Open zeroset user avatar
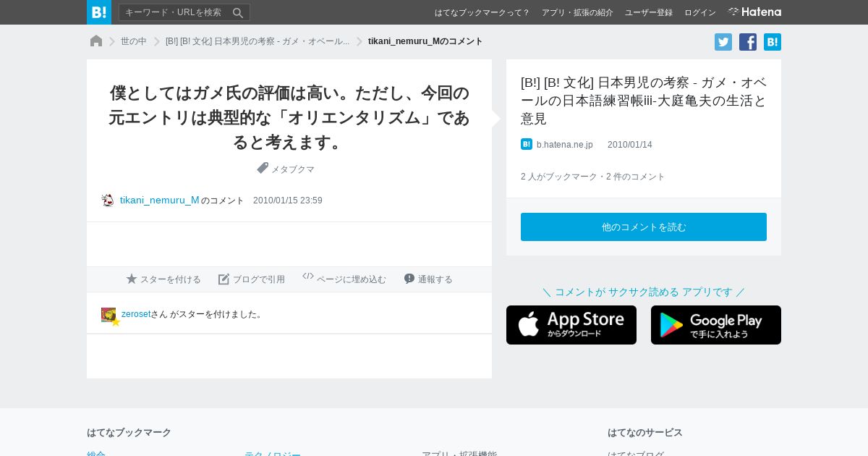 (109, 315)
